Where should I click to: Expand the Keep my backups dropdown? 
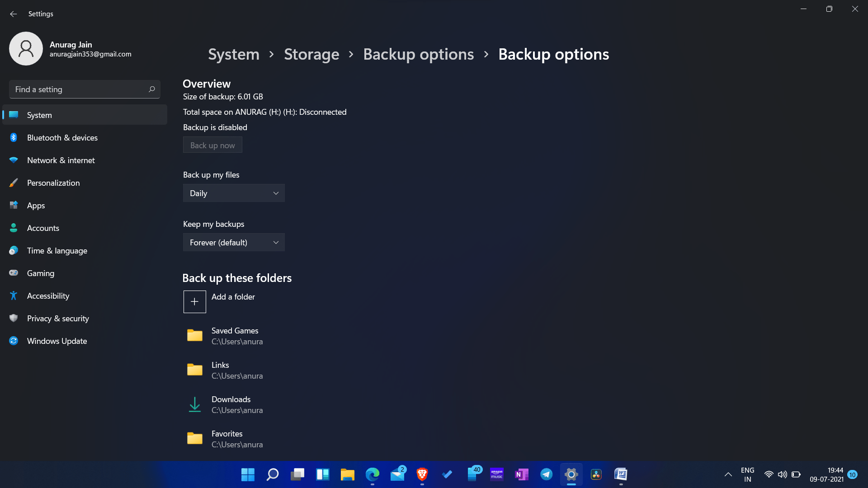(x=234, y=242)
